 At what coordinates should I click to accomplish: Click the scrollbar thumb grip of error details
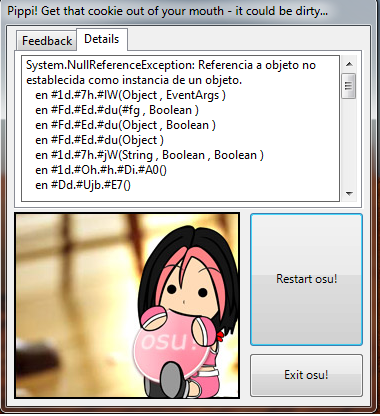point(349,86)
